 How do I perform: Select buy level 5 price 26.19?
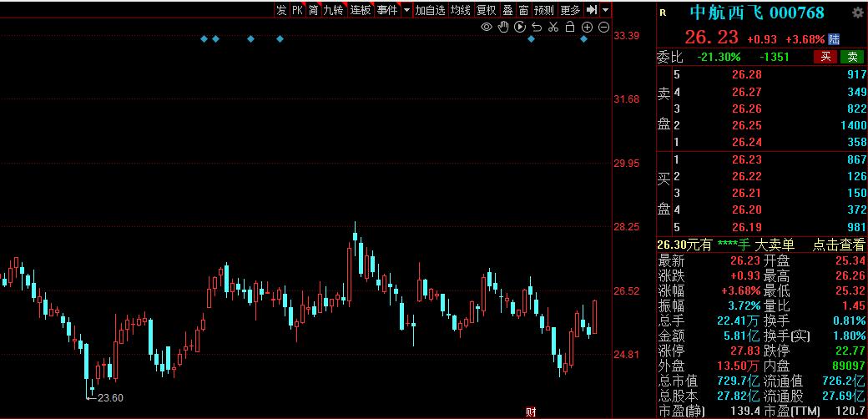tap(746, 227)
